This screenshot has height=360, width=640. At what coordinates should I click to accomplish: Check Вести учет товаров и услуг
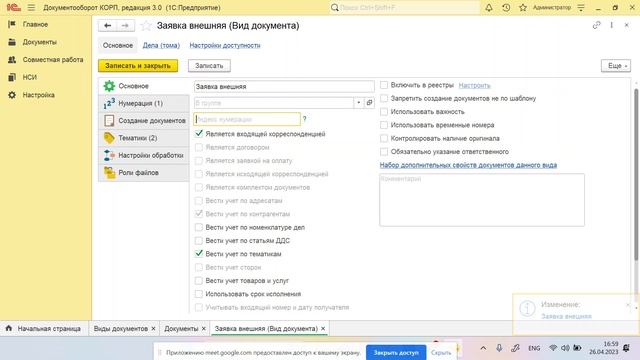pyautogui.click(x=199, y=280)
